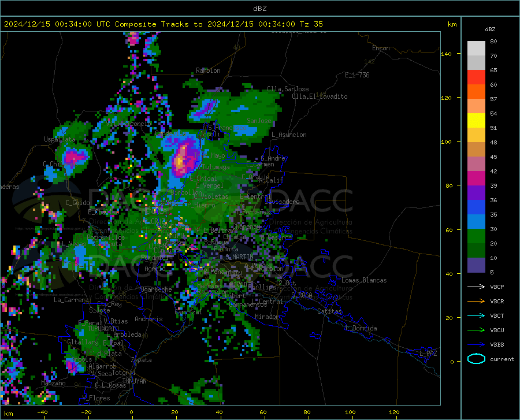Viewport: 520px width, 420px height.
Task: Click the 'L_Dormida' place label
Action: click(x=361, y=328)
